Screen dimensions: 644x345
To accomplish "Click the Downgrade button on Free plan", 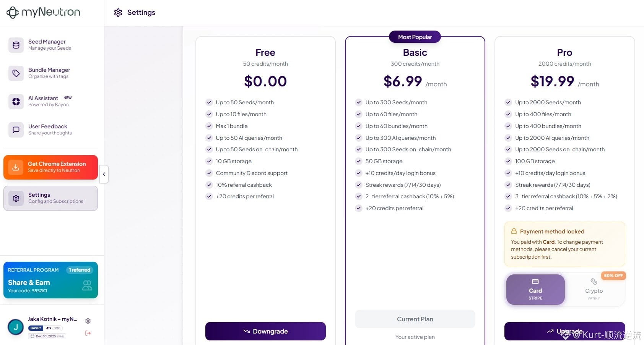I will tap(265, 331).
